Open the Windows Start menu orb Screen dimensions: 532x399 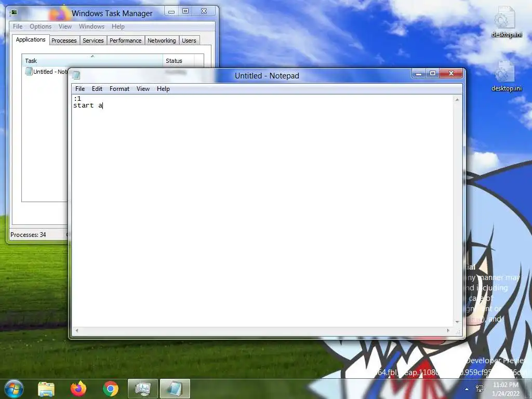(x=14, y=389)
